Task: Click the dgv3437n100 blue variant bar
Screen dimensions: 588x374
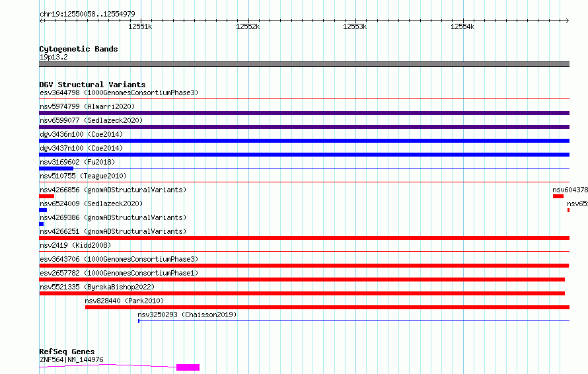Action: tap(304, 155)
